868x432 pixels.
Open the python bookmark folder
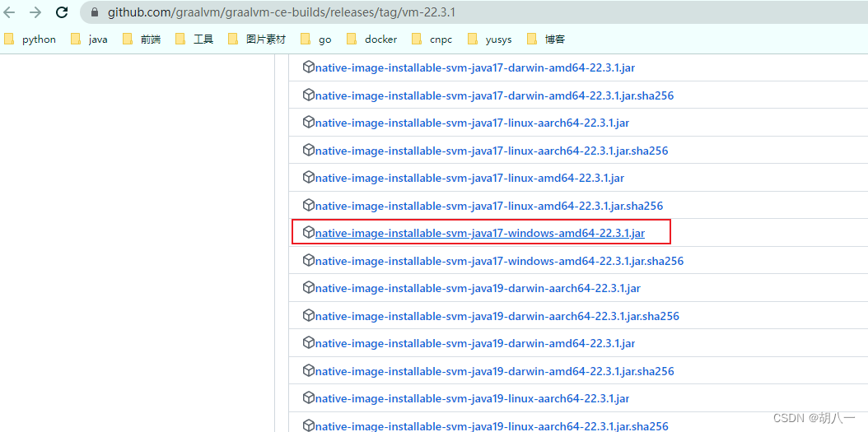click(x=30, y=39)
